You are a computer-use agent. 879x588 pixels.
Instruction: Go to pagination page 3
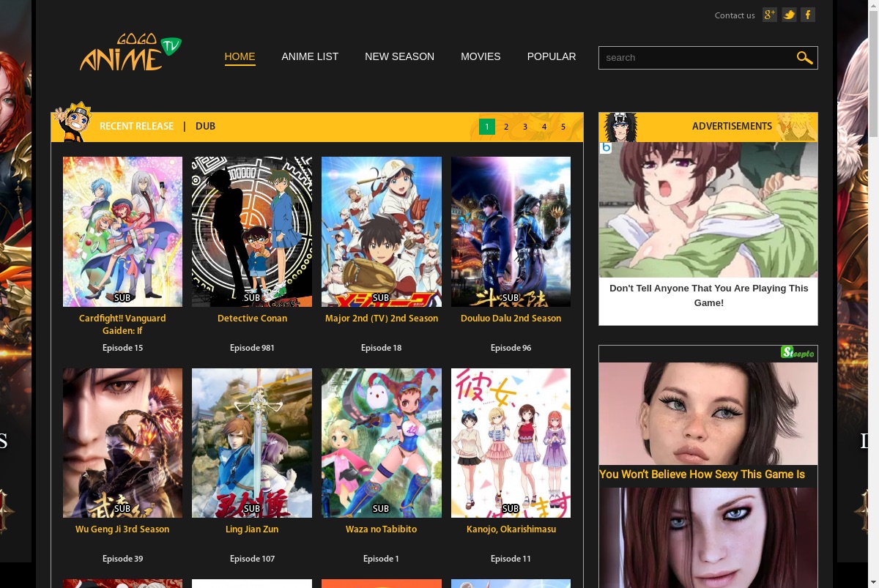click(x=525, y=127)
